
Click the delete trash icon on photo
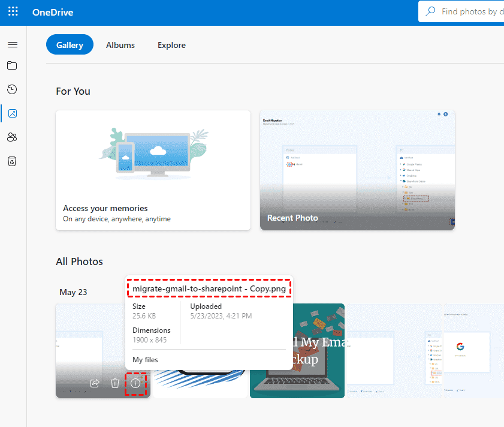click(x=115, y=383)
